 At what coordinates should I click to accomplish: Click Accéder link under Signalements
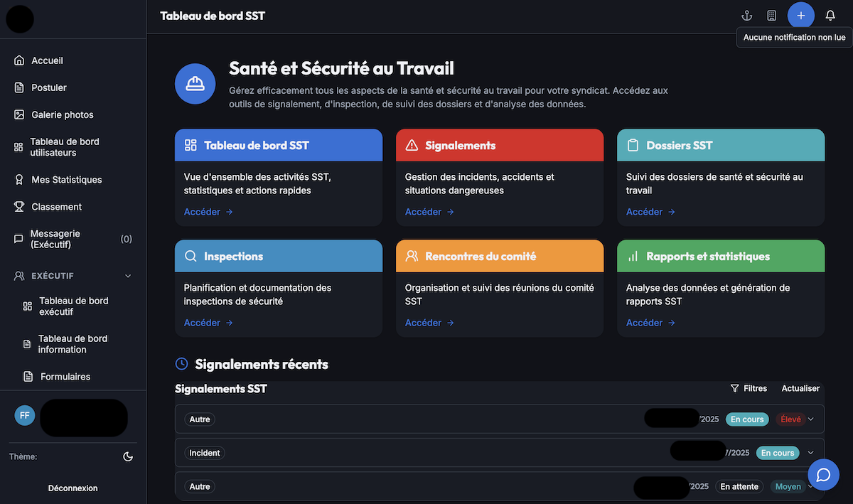tap(429, 212)
